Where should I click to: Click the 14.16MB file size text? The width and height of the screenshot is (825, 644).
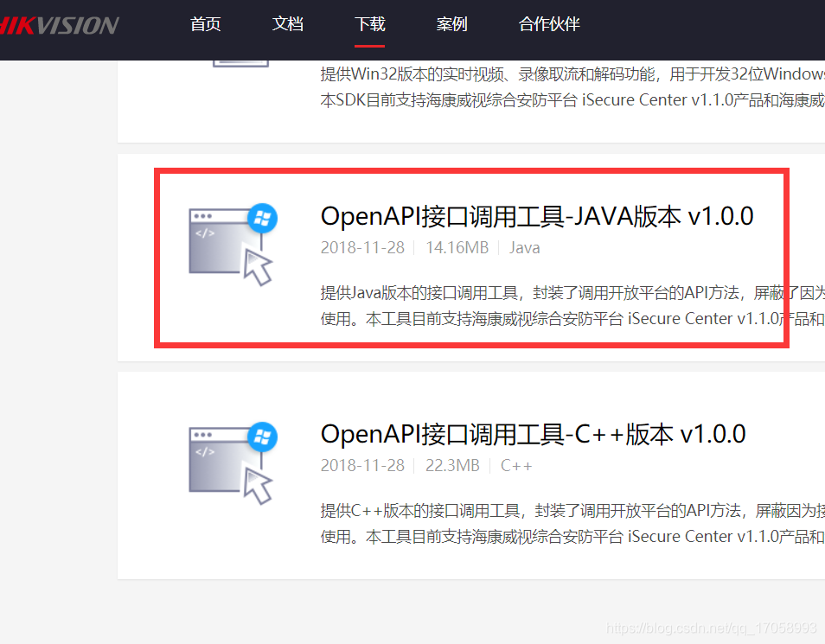457,247
